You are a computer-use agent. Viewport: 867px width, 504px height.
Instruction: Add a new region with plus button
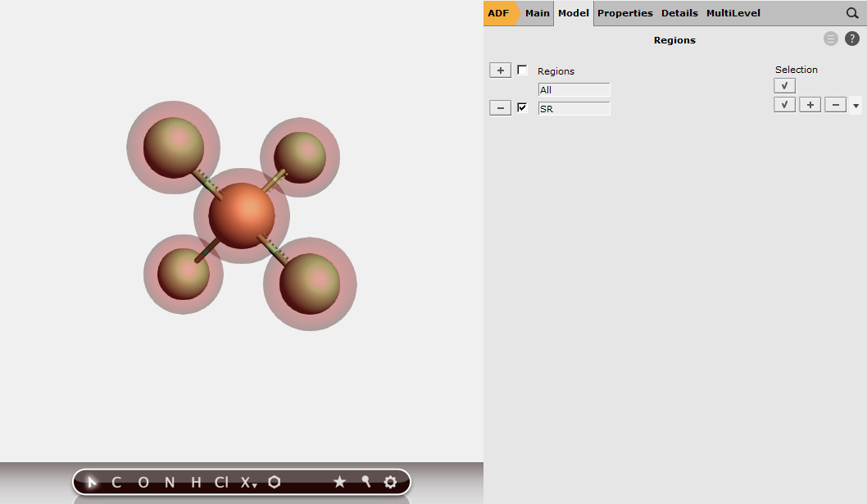tap(500, 70)
